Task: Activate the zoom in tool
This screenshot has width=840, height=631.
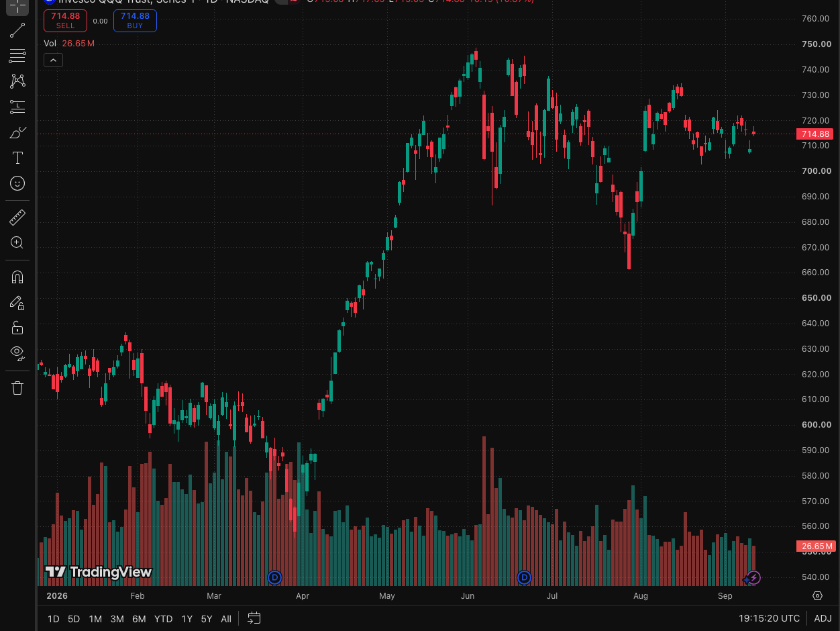Action: pyautogui.click(x=17, y=243)
